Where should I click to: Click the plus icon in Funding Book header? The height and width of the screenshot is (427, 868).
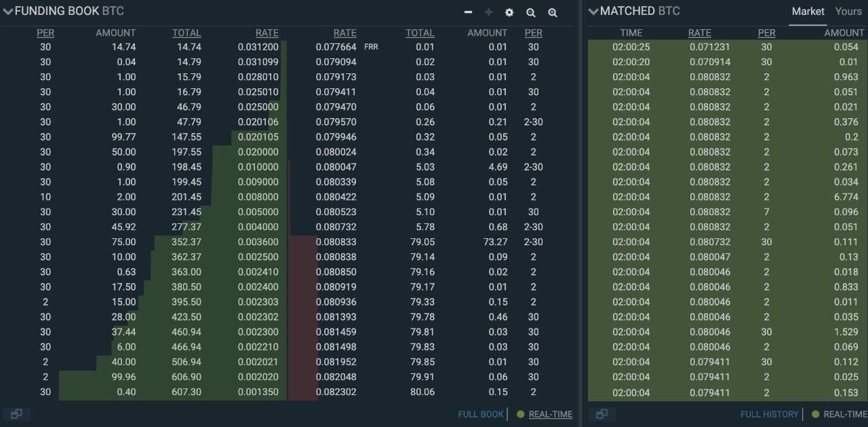coord(488,12)
